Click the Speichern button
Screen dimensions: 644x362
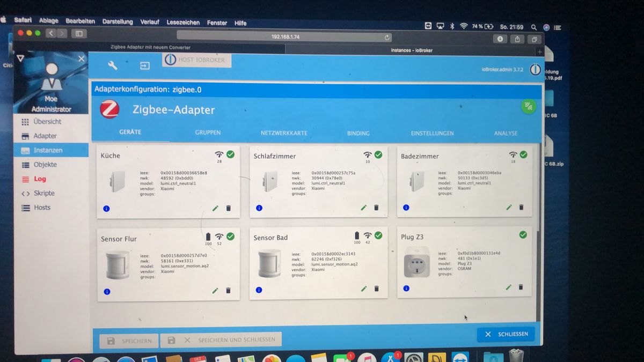[129, 341]
